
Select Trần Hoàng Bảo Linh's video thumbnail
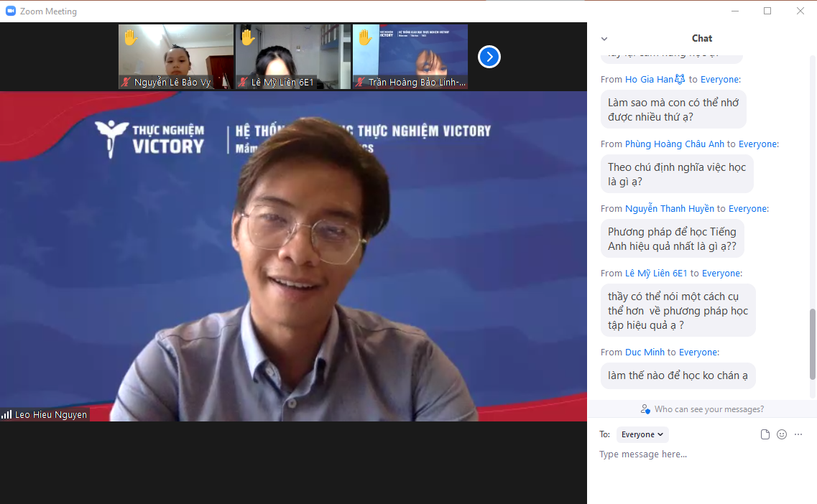(410, 57)
